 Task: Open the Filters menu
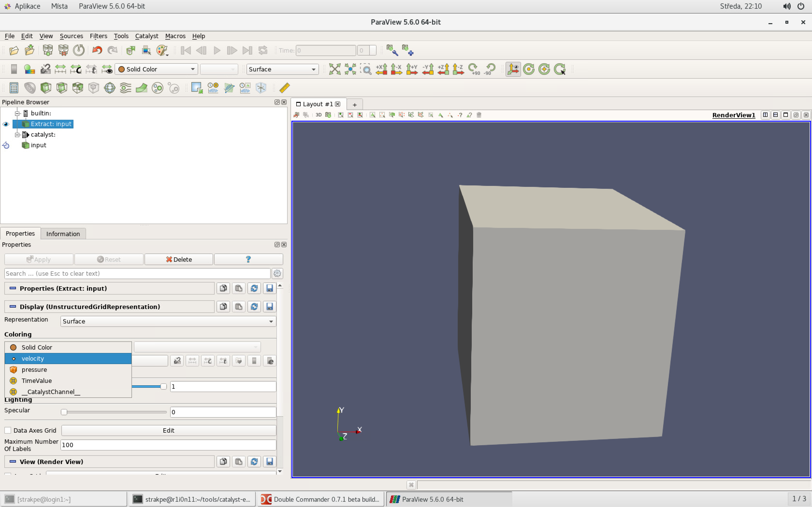point(98,36)
